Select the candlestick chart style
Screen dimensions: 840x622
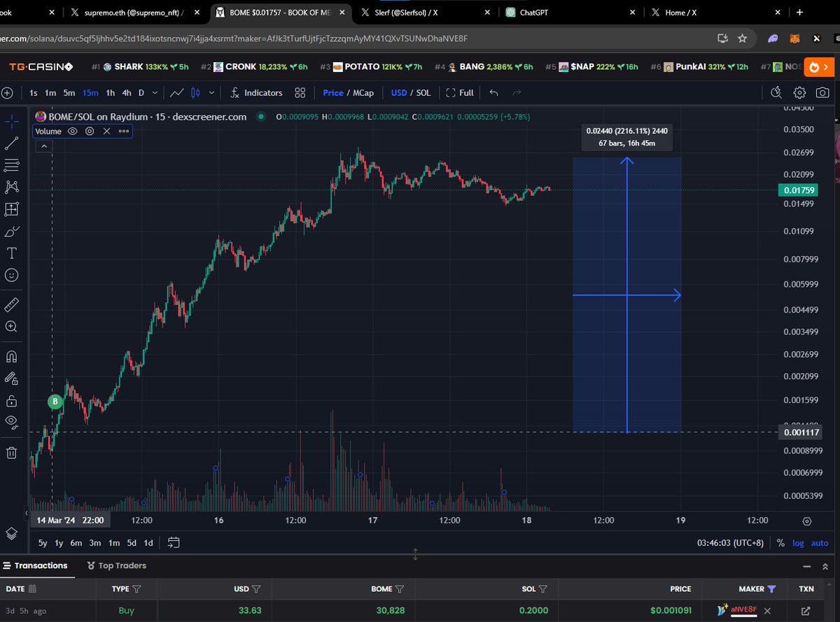click(196, 92)
